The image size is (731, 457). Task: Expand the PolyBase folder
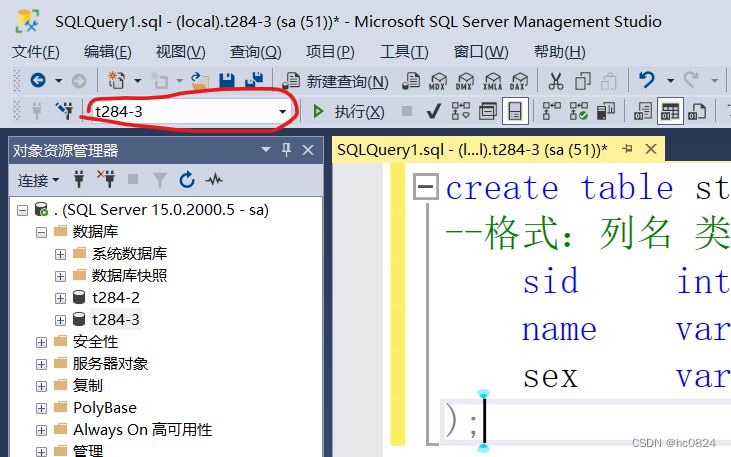(x=41, y=409)
